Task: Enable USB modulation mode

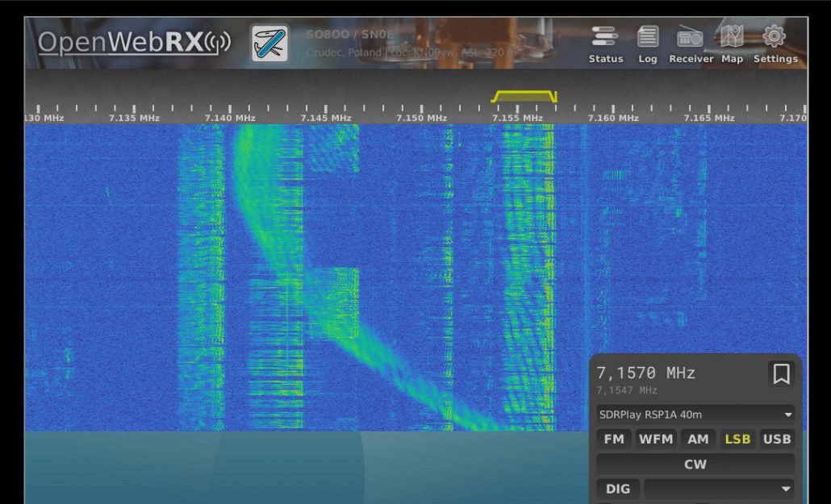Action: 777,439
